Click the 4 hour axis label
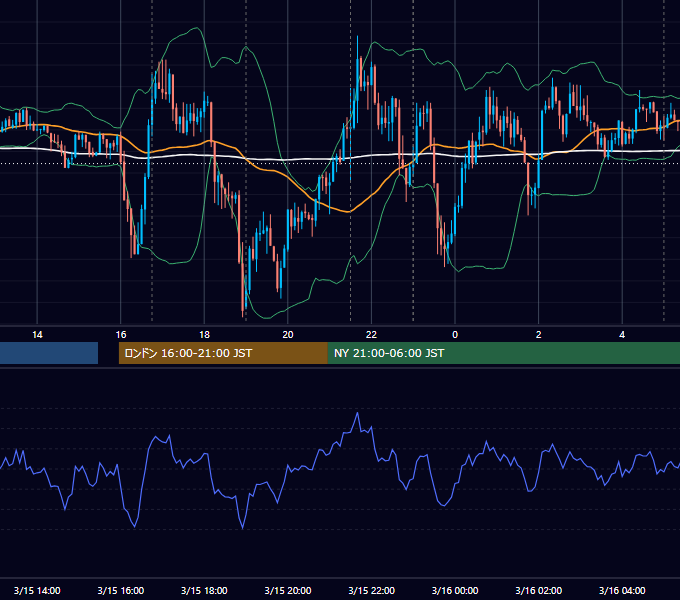 [622, 335]
